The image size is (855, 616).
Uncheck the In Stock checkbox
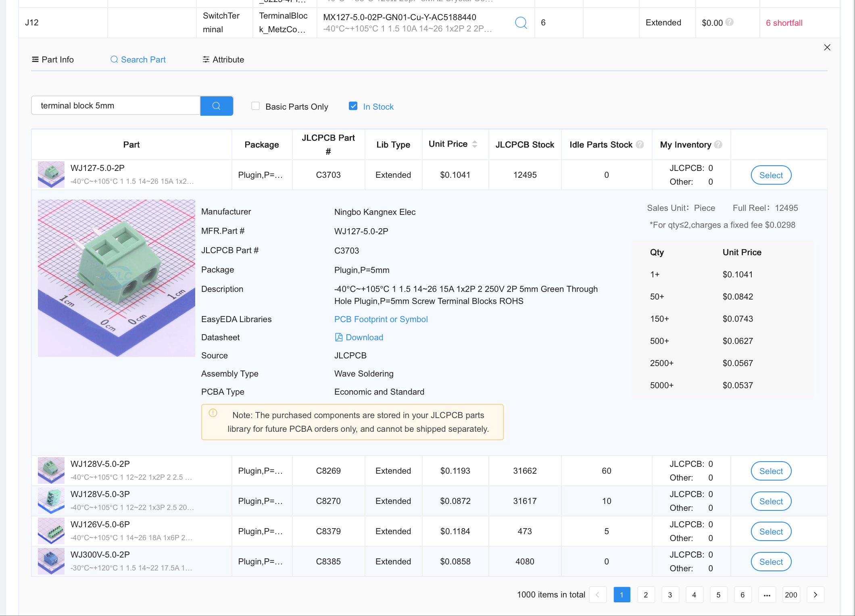(x=353, y=106)
